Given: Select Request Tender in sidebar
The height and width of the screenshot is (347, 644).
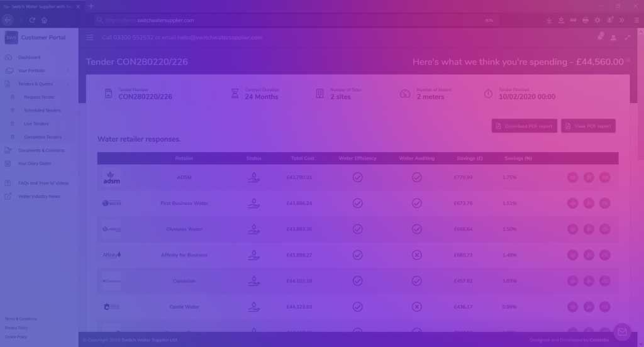Looking at the screenshot, I should tap(39, 97).
